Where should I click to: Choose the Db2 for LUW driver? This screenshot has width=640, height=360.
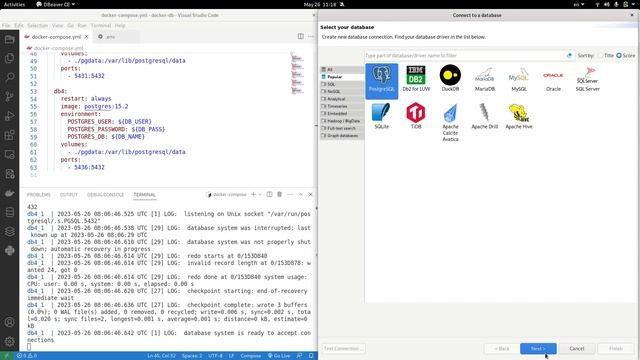click(x=416, y=78)
